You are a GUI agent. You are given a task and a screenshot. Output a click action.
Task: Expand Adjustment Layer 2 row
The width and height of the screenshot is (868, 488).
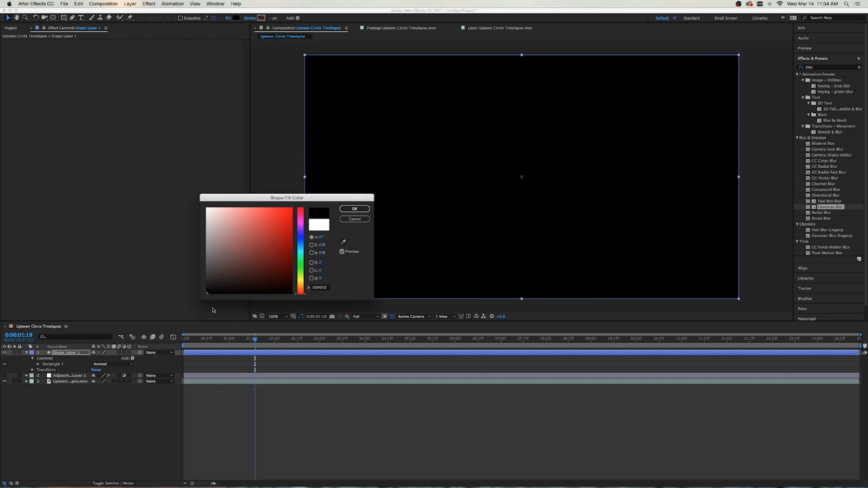[26, 375]
